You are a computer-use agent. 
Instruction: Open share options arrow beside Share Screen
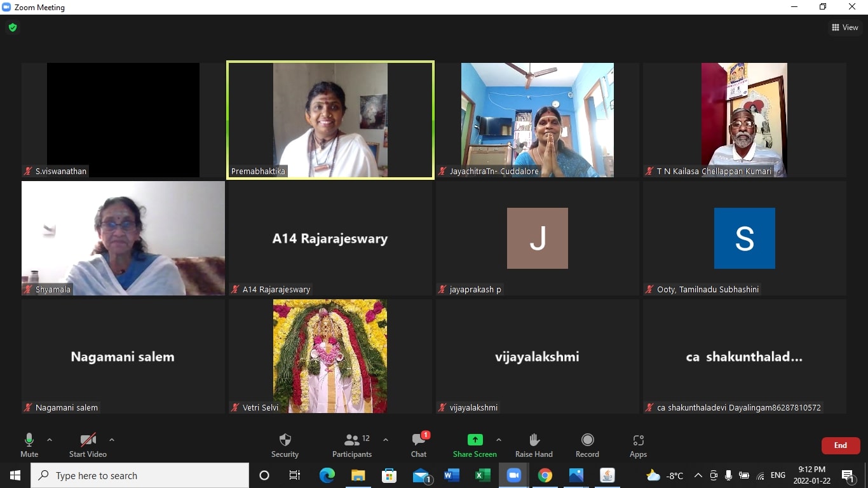(499, 440)
